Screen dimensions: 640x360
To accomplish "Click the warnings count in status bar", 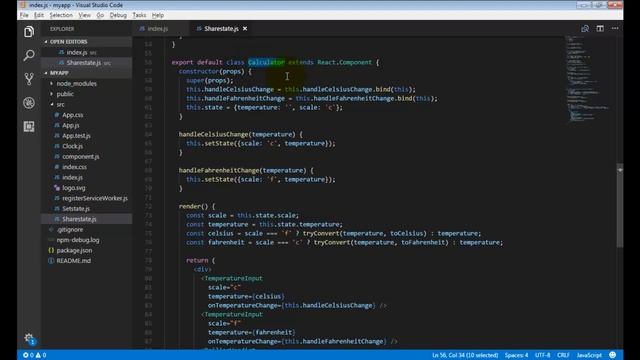I will tap(41, 355).
